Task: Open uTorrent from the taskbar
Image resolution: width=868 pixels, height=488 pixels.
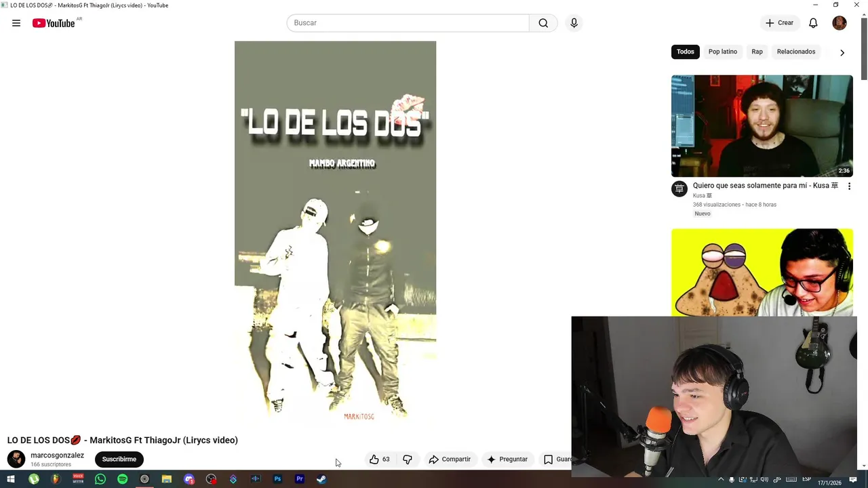Action: 33,479
